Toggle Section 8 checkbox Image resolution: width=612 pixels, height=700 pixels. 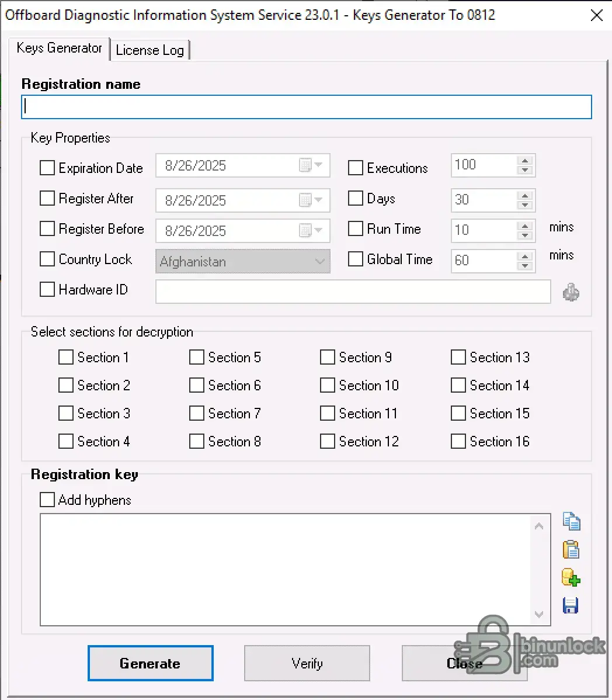(197, 442)
